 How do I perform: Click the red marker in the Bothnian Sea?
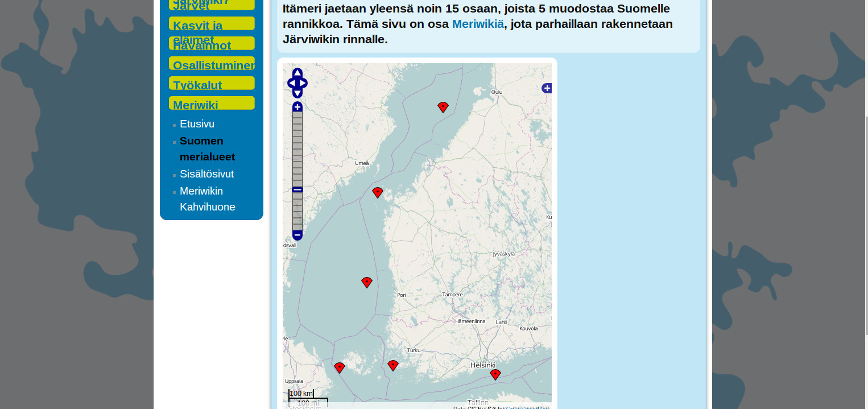[x=367, y=282]
